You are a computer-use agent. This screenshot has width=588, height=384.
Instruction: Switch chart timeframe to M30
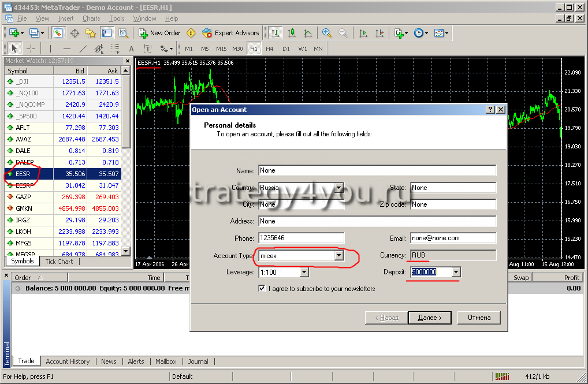coord(237,49)
